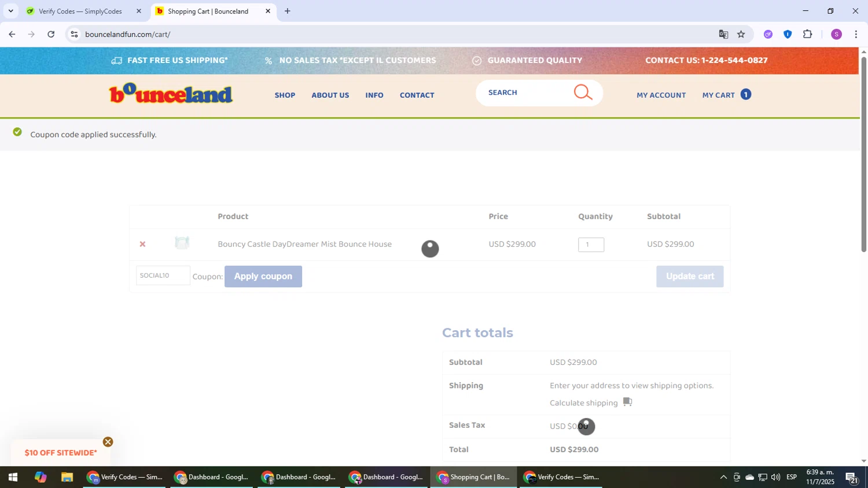Open the browser Extensions puzzle icon
Image resolution: width=868 pixels, height=488 pixels.
(x=808, y=34)
